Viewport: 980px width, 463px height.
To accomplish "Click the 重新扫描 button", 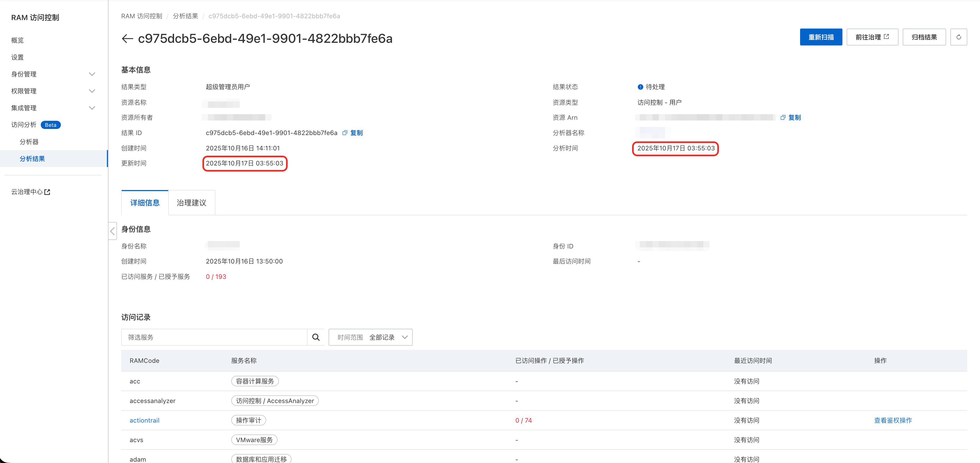I will pyautogui.click(x=821, y=37).
